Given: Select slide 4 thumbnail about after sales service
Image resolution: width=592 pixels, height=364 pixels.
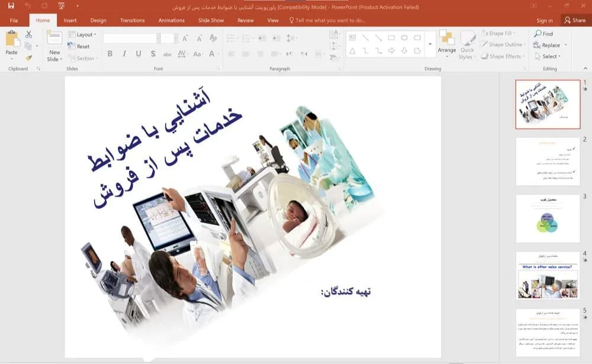Looking at the screenshot, I should pos(548,276).
